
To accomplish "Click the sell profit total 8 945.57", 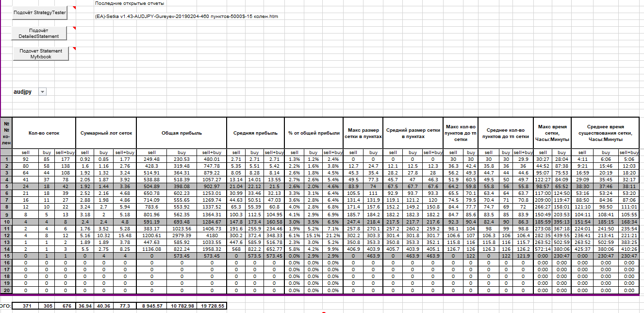I will pyautogui.click(x=153, y=306).
